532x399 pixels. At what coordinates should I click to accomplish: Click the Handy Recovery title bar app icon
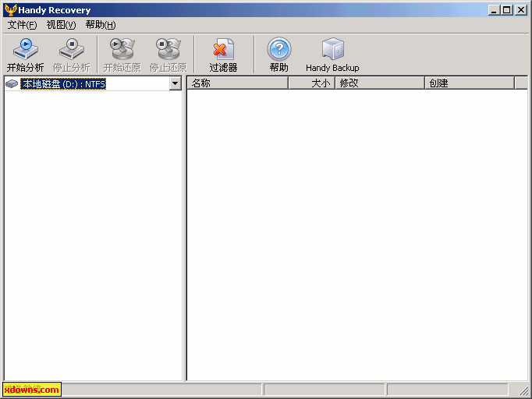tap(10, 10)
